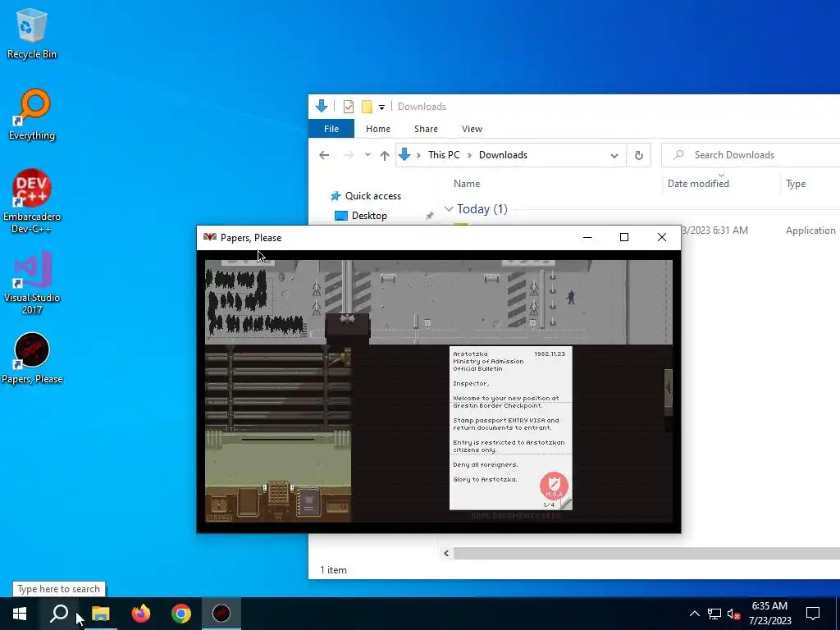
Task: Click the Downloads window blue arrow title icon
Action: pyautogui.click(x=322, y=106)
